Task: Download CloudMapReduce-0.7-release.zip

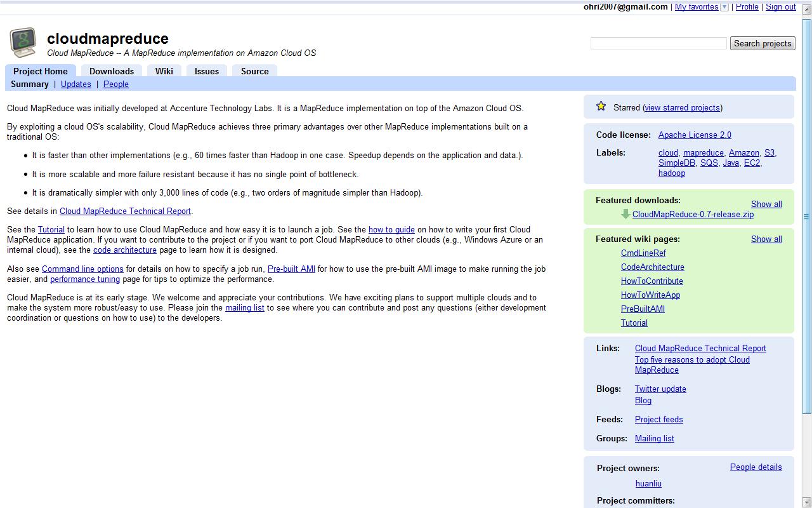Action: click(x=693, y=214)
